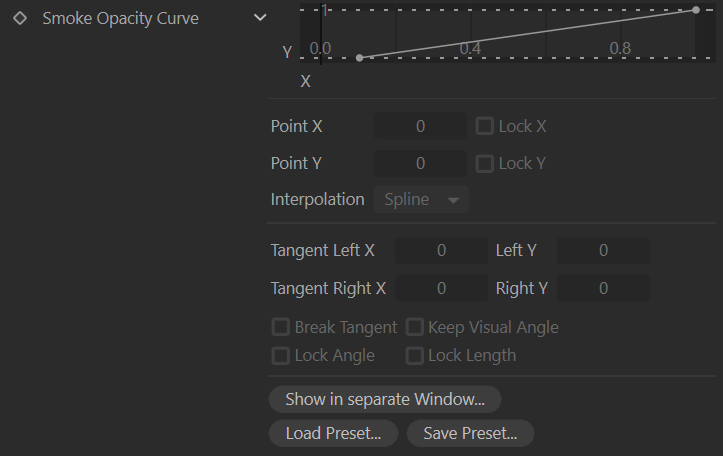Viewport: 723px width, 456px height.
Task: Toggle the Break Tangent checkbox
Action: [281, 327]
